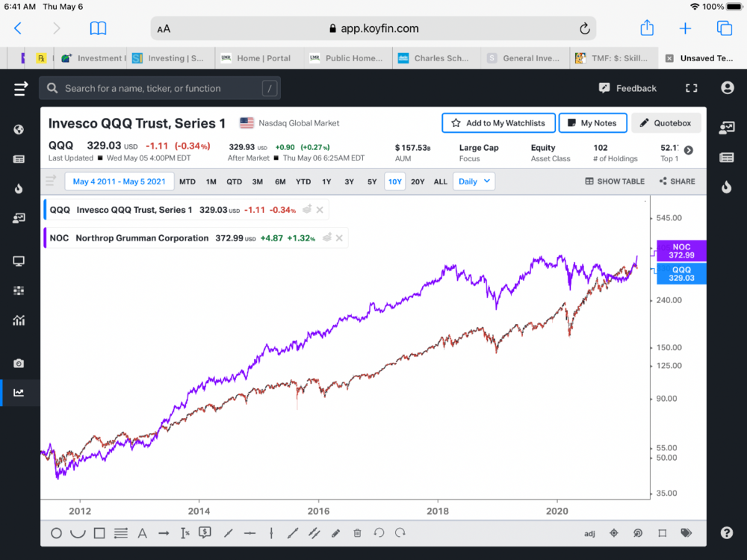Select the MTD range tab
Viewport: 747px width, 560px height.
pos(187,181)
